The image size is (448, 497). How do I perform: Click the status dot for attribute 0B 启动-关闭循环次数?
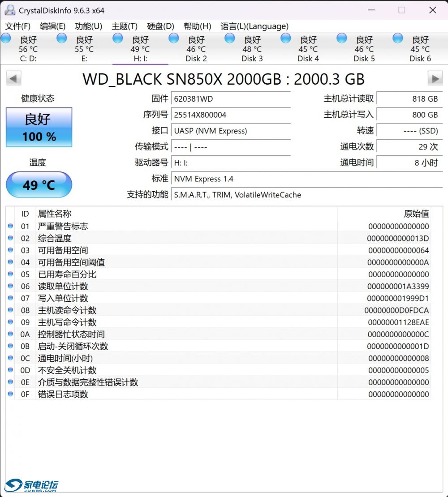click(10, 346)
